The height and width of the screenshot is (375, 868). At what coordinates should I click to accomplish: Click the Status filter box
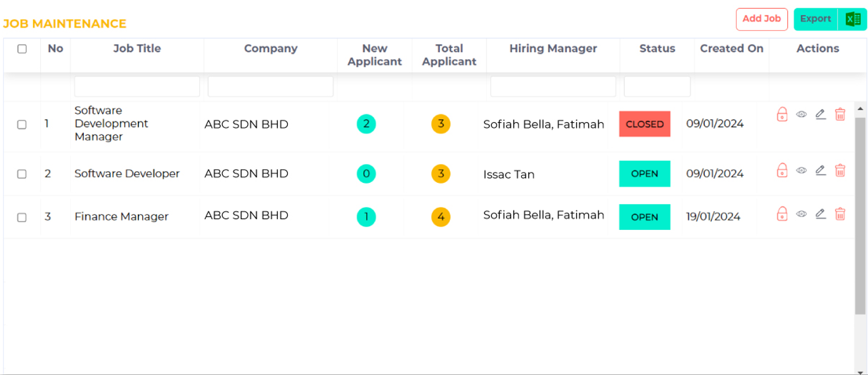pyautogui.click(x=656, y=86)
